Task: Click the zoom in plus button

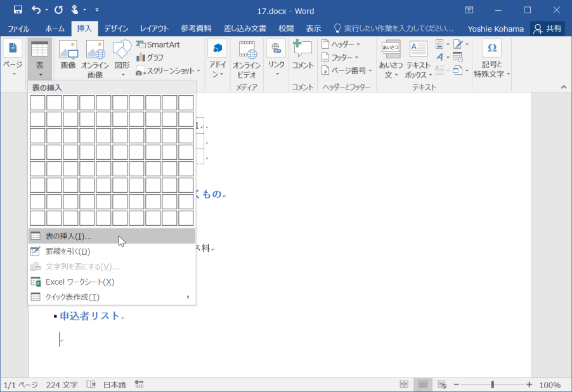Action: pyautogui.click(x=530, y=384)
